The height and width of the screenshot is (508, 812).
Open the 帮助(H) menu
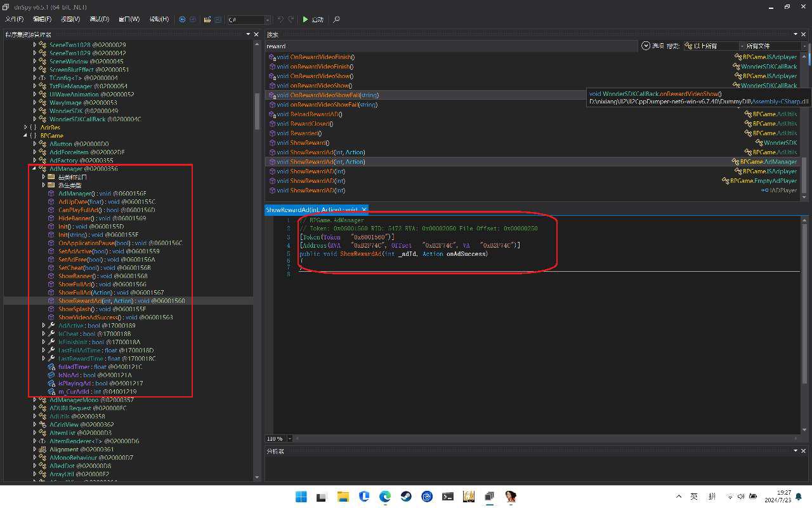pos(159,20)
